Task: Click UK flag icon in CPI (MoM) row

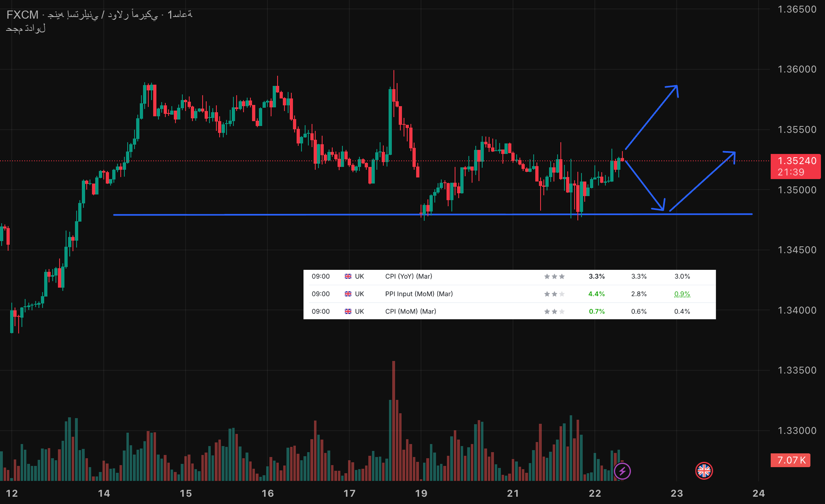Action: [348, 312]
